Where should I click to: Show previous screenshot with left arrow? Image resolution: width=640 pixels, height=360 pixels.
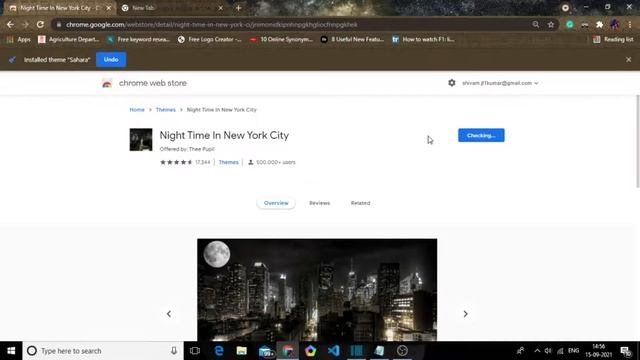point(169,314)
